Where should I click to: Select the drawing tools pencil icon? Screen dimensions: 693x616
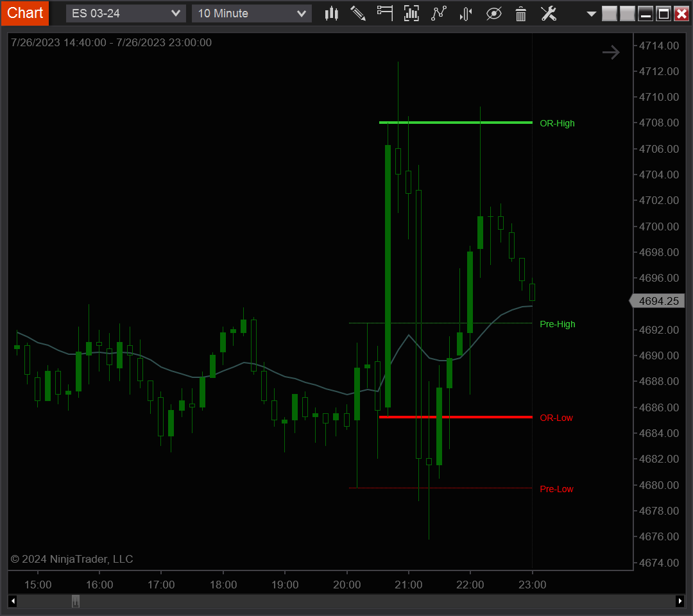pyautogui.click(x=358, y=13)
